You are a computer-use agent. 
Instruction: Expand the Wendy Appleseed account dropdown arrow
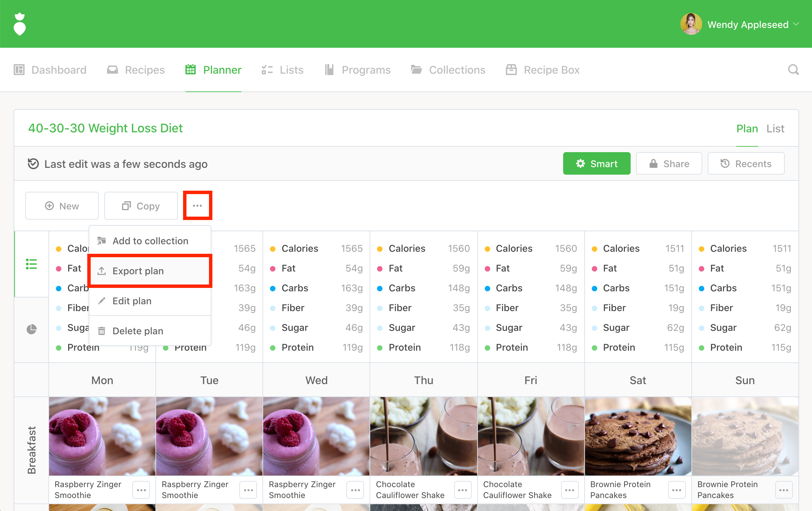[796, 24]
